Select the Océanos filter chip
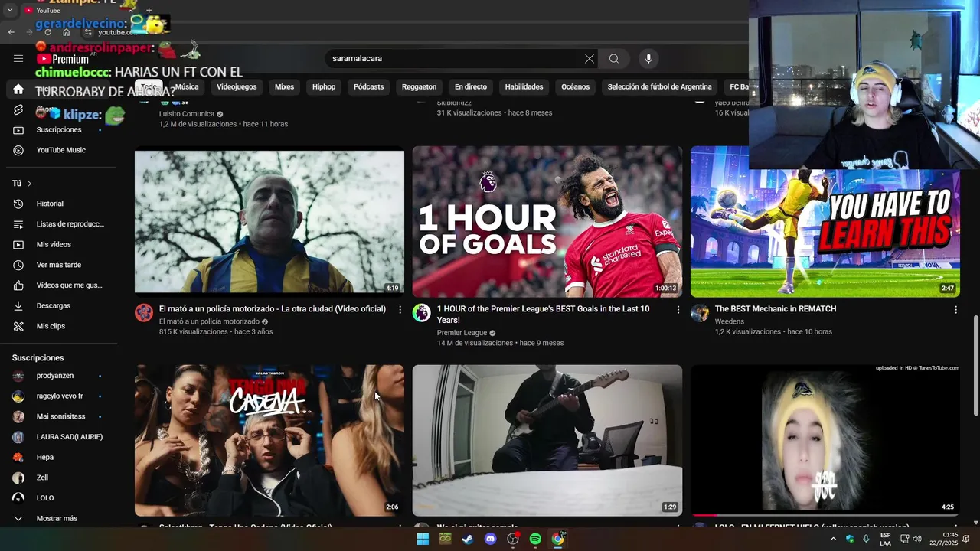This screenshot has width=980, height=551. [576, 86]
